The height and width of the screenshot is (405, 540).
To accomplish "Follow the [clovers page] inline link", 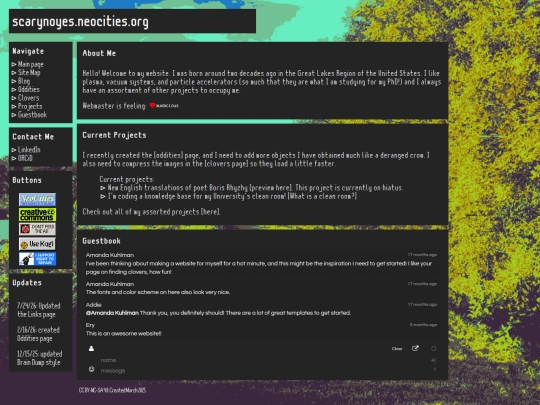I will pyautogui.click(x=226, y=164).
